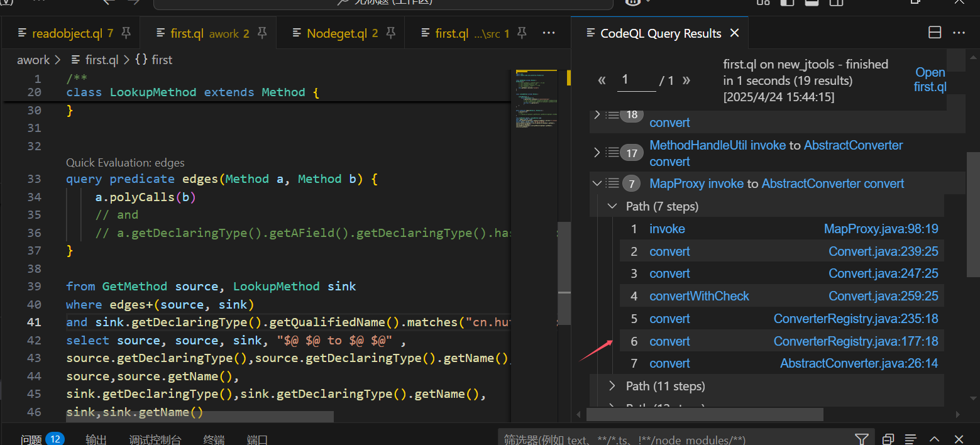
Task: Toggle view as list in Problems panel
Action: pyautogui.click(x=910, y=439)
